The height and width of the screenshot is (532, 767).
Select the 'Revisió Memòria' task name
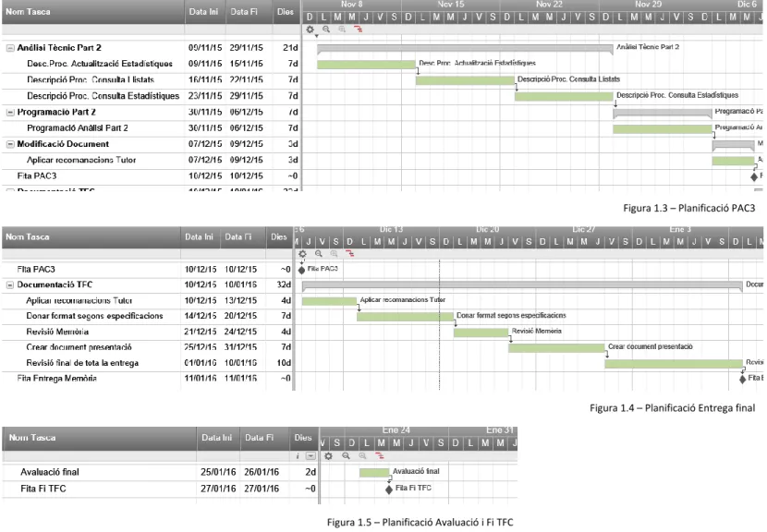pyautogui.click(x=57, y=332)
